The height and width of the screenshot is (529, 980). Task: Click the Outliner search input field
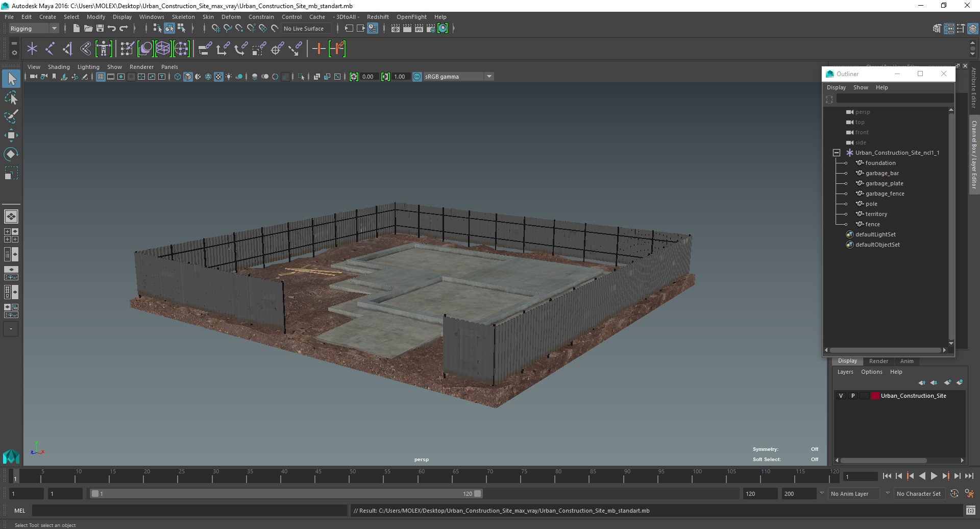click(894, 99)
